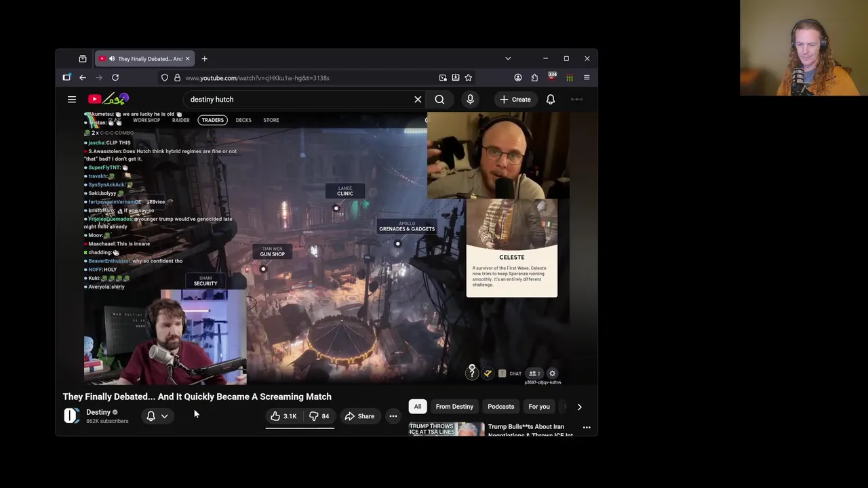Open options menu for the Trump video

click(x=587, y=428)
